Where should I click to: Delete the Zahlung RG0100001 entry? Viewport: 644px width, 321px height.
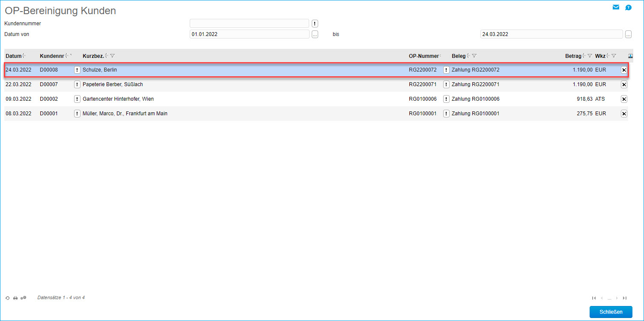(624, 114)
